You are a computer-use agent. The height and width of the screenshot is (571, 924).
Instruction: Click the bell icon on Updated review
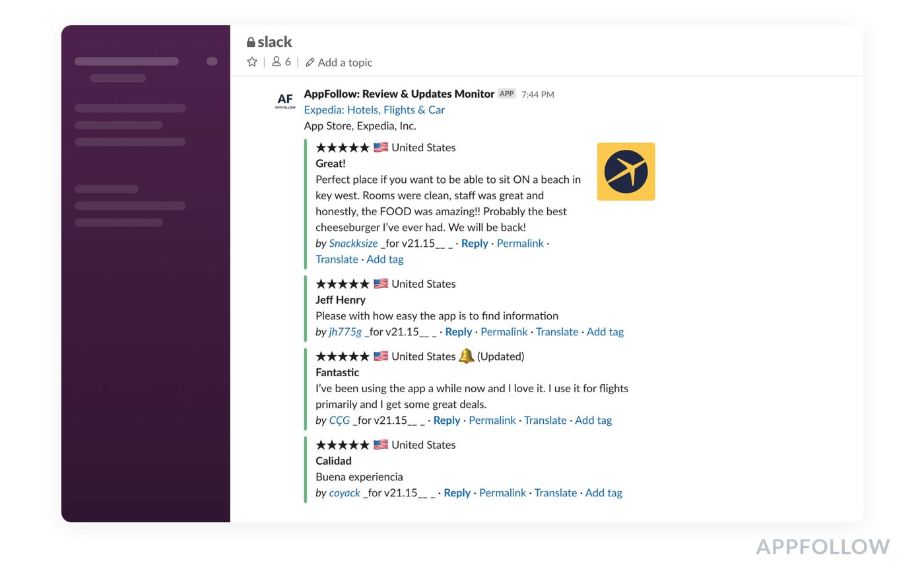click(x=466, y=356)
